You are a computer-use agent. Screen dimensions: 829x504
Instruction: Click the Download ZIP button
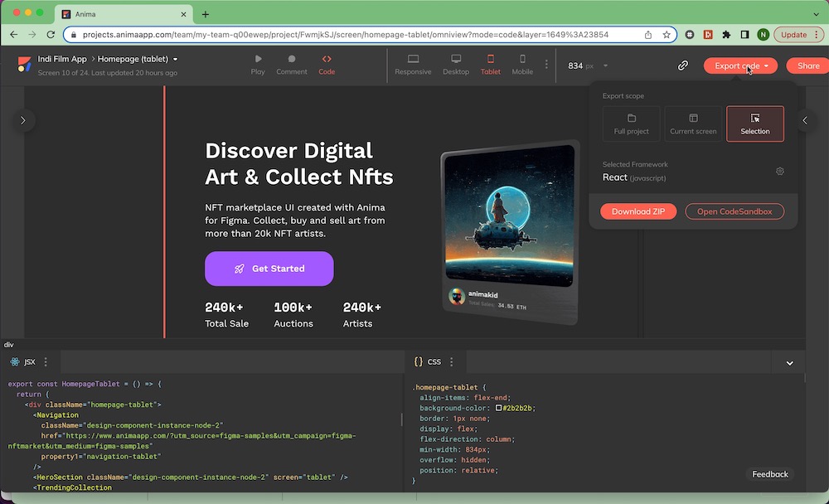pyautogui.click(x=638, y=211)
